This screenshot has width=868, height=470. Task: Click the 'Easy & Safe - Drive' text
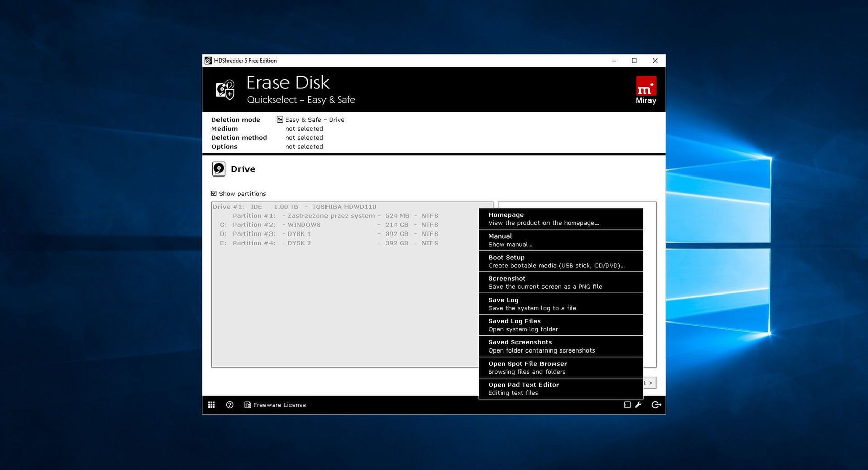(314, 120)
